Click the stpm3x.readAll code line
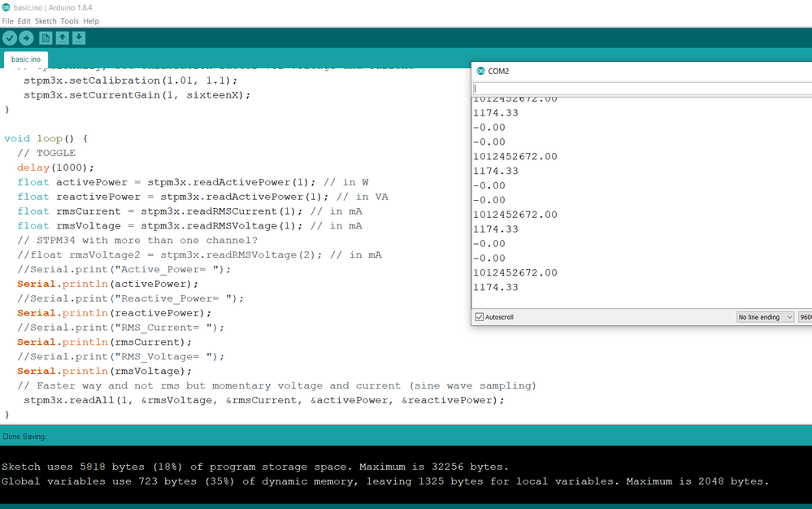The image size is (812, 509). tap(264, 400)
